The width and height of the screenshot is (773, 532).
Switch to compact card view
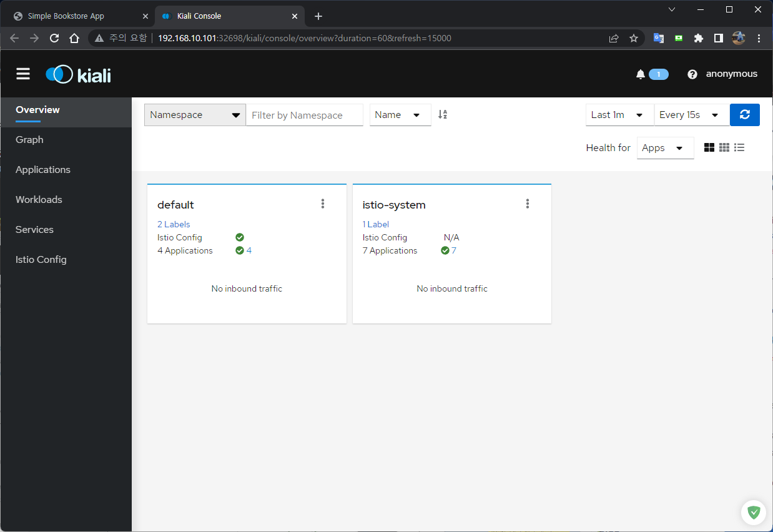click(x=724, y=147)
